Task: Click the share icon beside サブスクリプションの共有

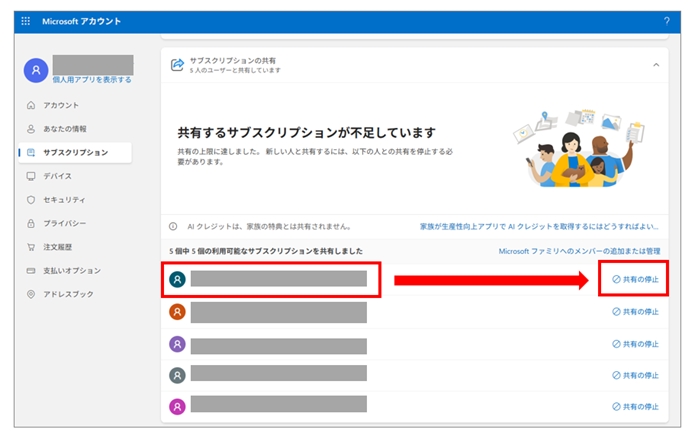Action: pos(177,65)
